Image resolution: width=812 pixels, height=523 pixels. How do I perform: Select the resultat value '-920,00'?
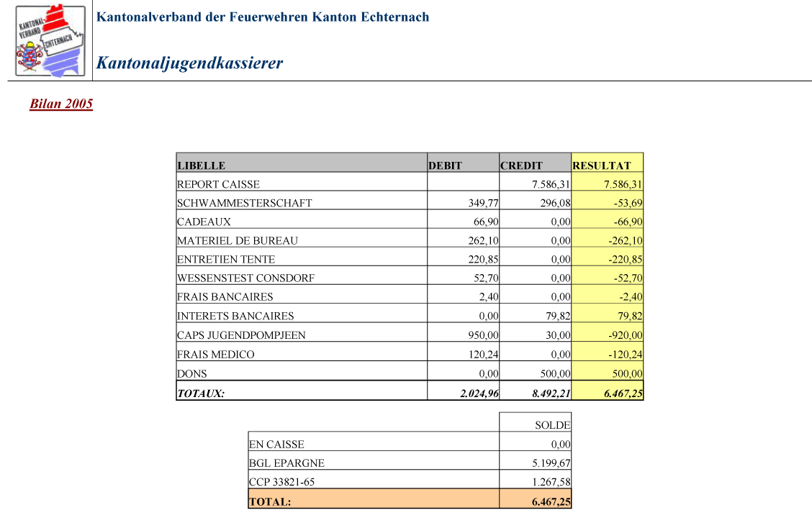(626, 335)
